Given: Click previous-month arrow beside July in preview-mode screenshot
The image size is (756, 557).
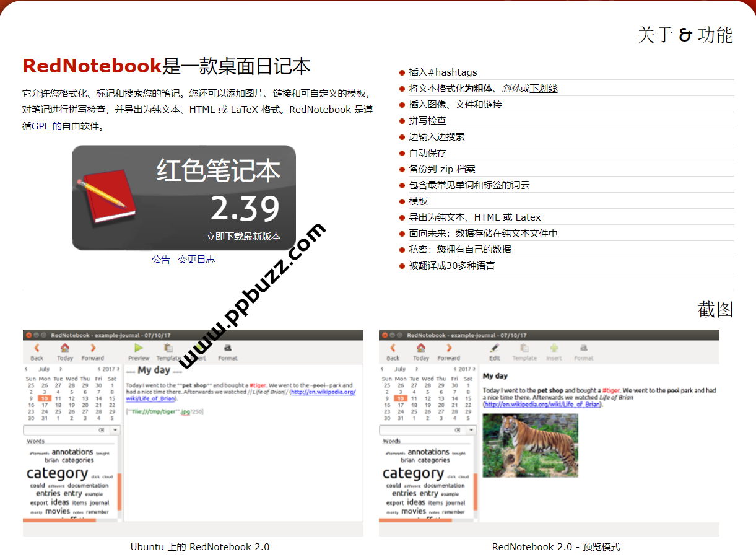Looking at the screenshot, I should coord(383,369).
